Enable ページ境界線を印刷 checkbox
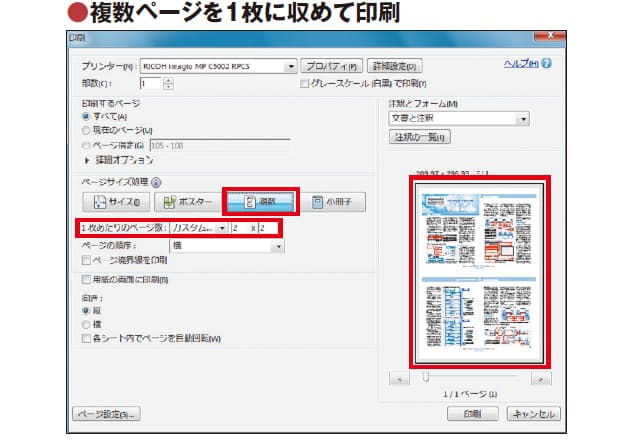 coord(86,260)
